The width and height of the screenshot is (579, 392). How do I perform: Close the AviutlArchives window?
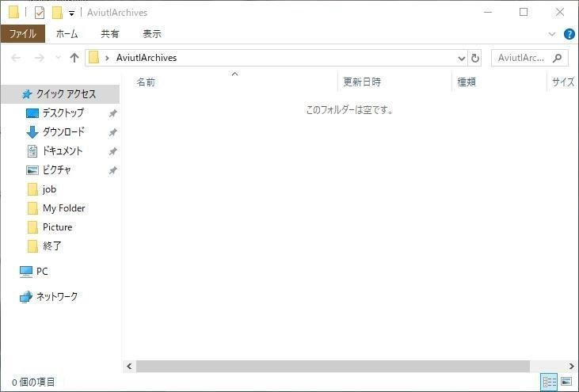coord(560,12)
